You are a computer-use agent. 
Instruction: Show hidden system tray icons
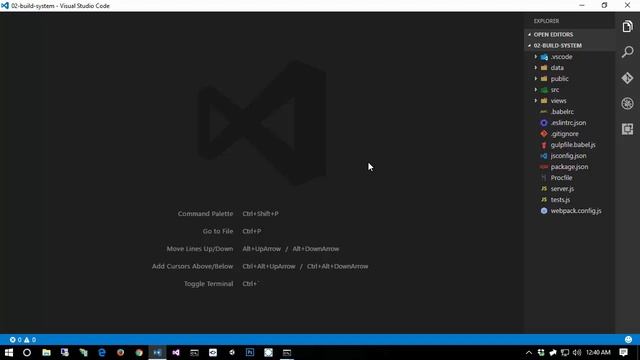[x=529, y=353]
